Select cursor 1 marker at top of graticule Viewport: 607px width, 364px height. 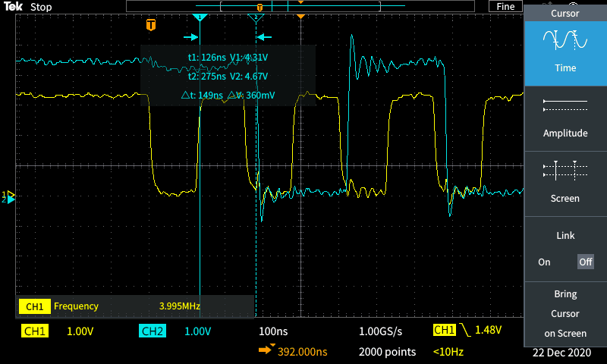(x=200, y=17)
